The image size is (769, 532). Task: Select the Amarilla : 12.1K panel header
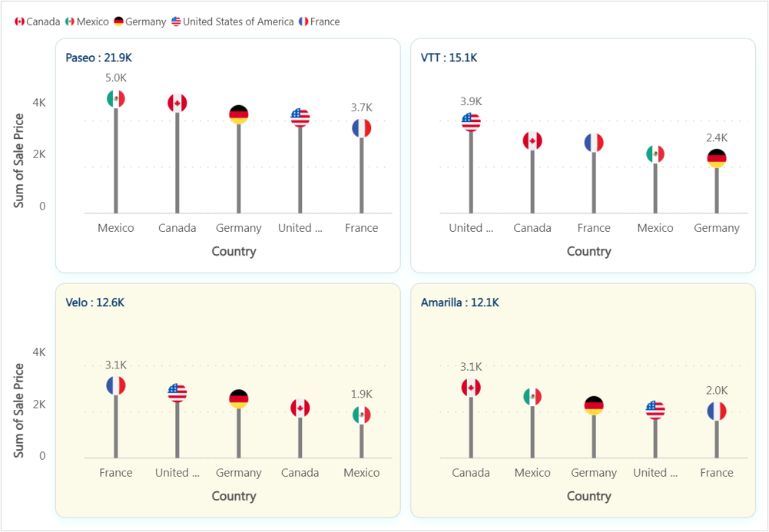(459, 302)
